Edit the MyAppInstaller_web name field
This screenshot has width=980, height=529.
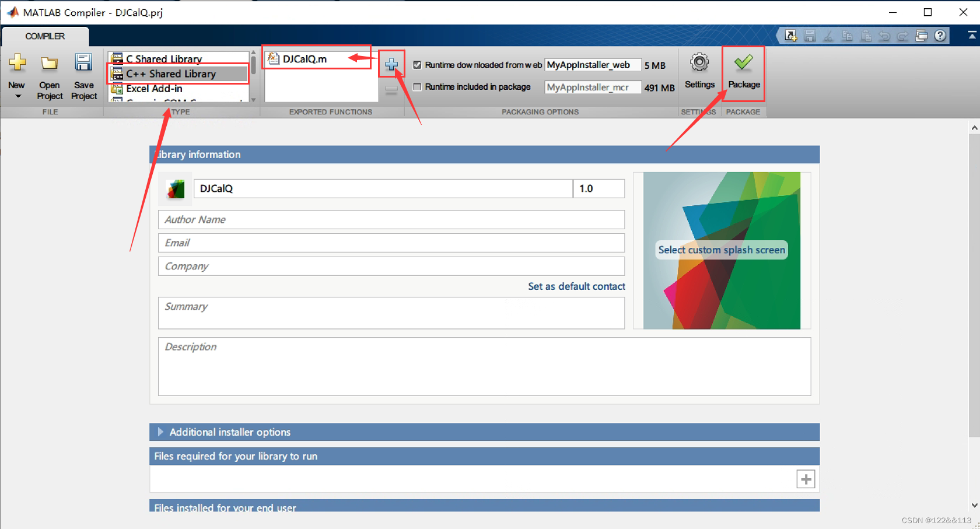coord(593,65)
